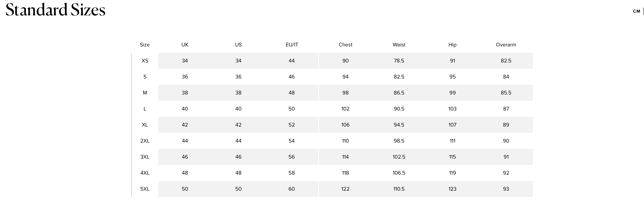Screen dimensions: 644x204
Task: Select waist value 78.5 in XS row
Action: click(399, 61)
